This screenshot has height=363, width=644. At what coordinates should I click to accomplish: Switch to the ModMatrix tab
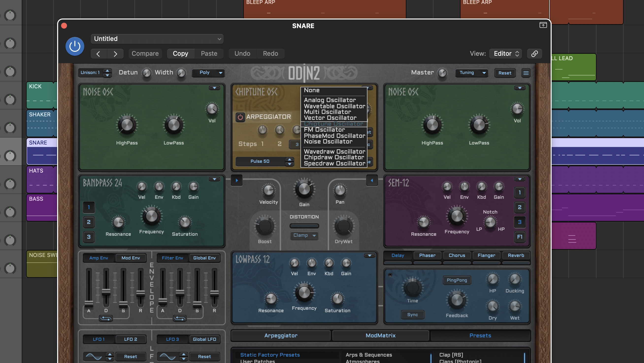coord(380,335)
